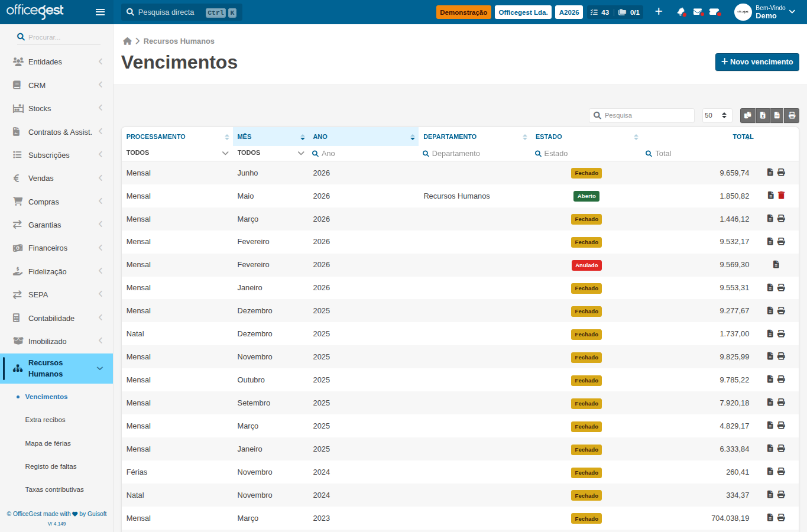Click the Anulado status badge

(586, 265)
